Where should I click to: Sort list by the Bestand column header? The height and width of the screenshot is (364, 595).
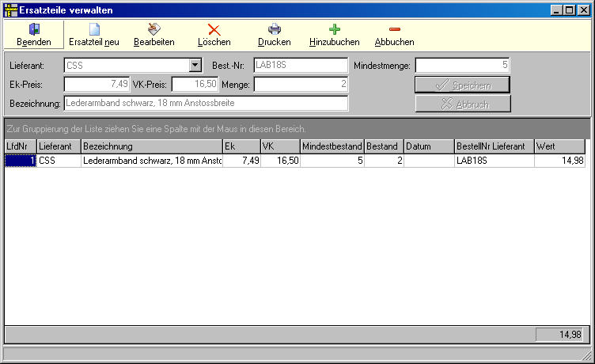point(383,146)
